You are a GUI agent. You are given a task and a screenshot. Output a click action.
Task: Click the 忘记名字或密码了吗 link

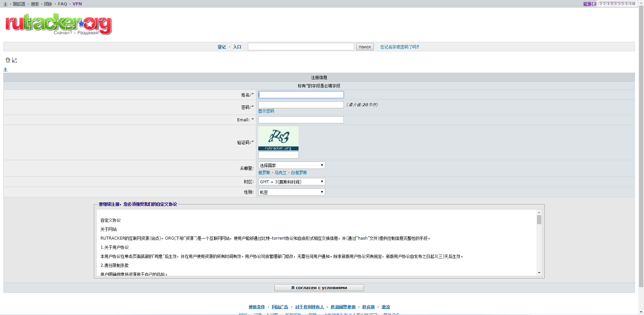click(399, 47)
